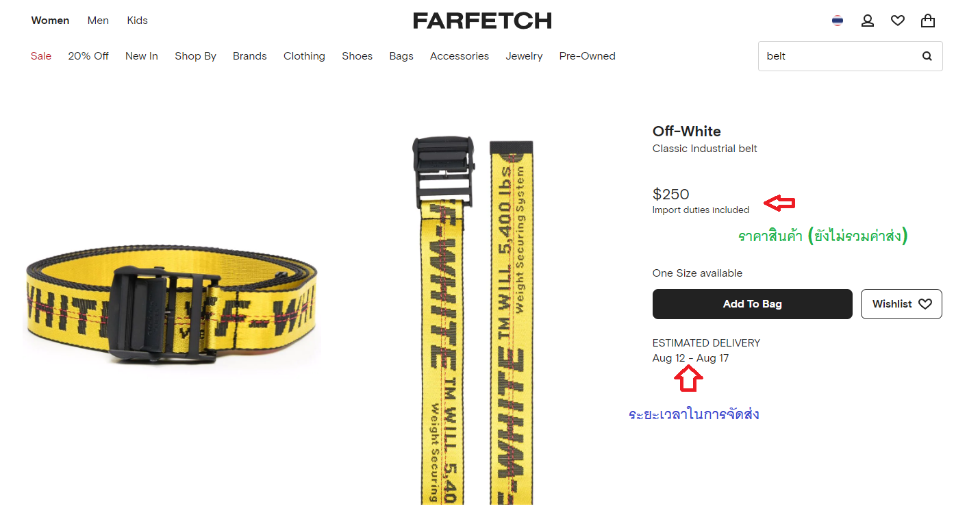Click the search magnifier icon

point(927,56)
